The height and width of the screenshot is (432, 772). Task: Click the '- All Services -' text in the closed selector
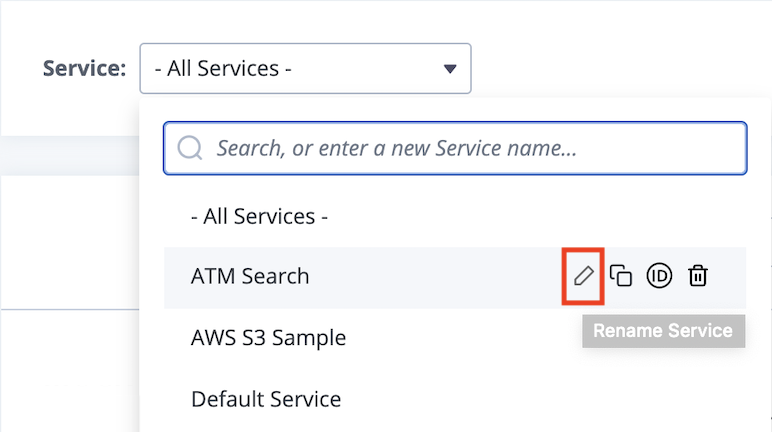coord(223,68)
